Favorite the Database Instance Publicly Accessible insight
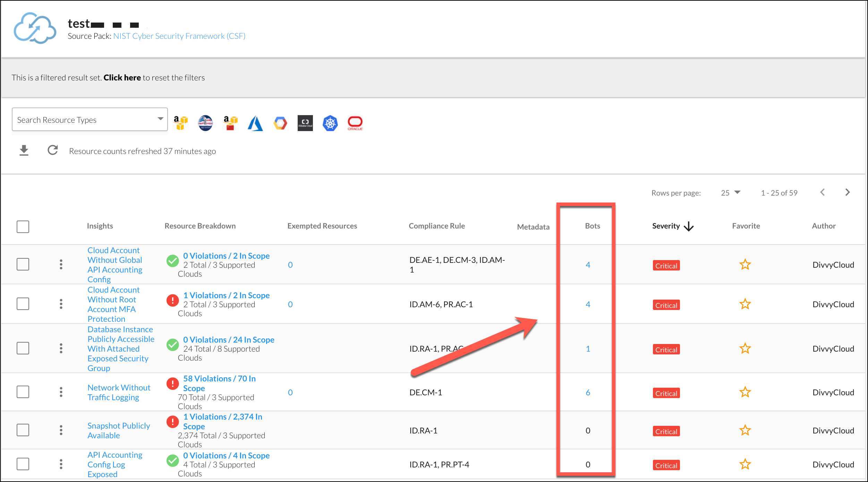 tap(745, 348)
